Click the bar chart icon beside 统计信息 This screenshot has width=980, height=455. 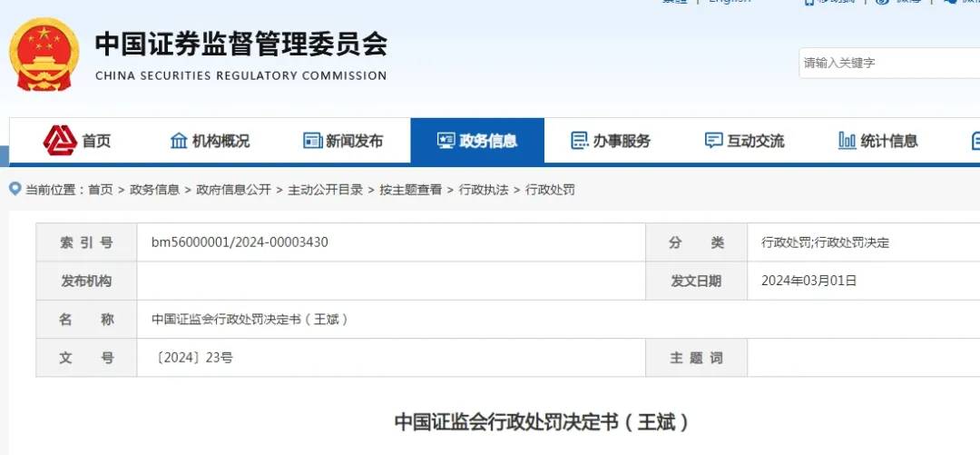[x=847, y=141]
